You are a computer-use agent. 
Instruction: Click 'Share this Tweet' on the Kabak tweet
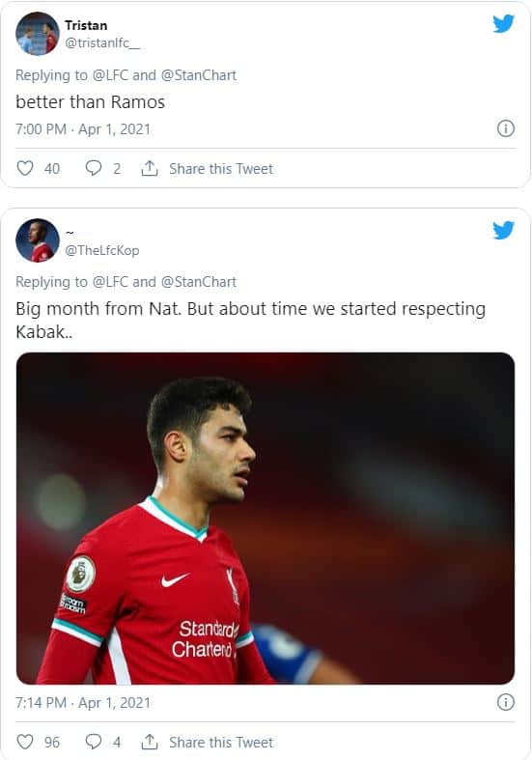click(x=221, y=742)
